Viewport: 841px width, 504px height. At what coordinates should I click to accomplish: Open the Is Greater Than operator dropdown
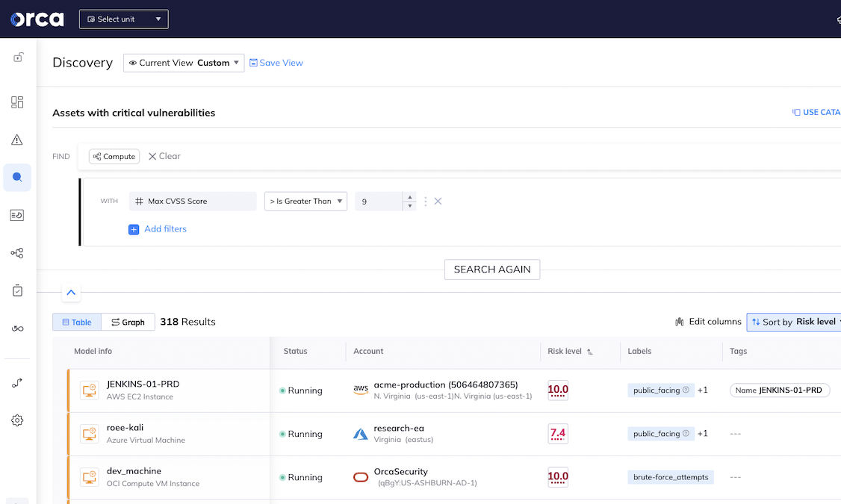[305, 201]
